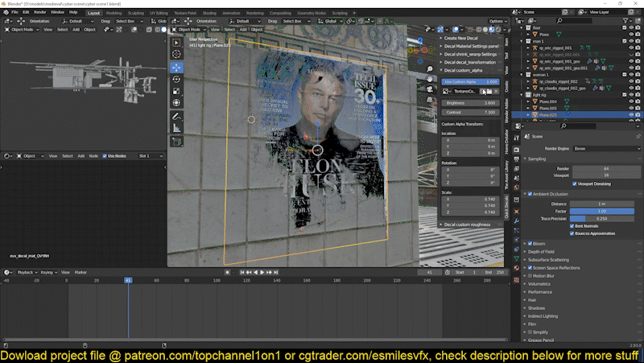The width and height of the screenshot is (644, 363).
Task: Switch to the Shading workspace tab
Action: [x=209, y=13]
